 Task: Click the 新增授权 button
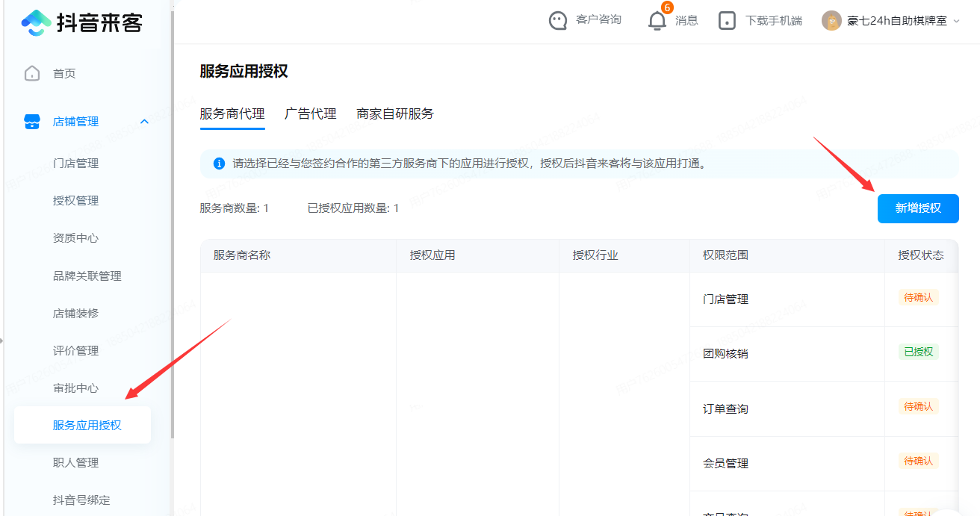(x=917, y=208)
